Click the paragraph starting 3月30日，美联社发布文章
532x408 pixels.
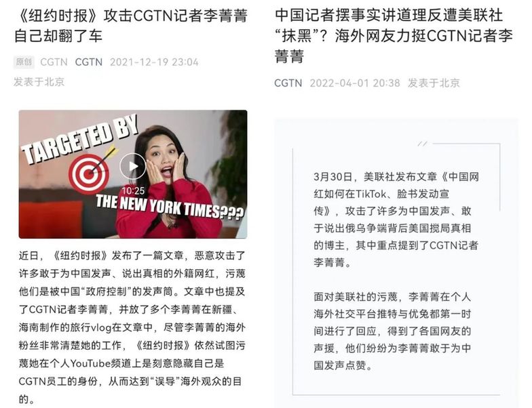[396, 220]
